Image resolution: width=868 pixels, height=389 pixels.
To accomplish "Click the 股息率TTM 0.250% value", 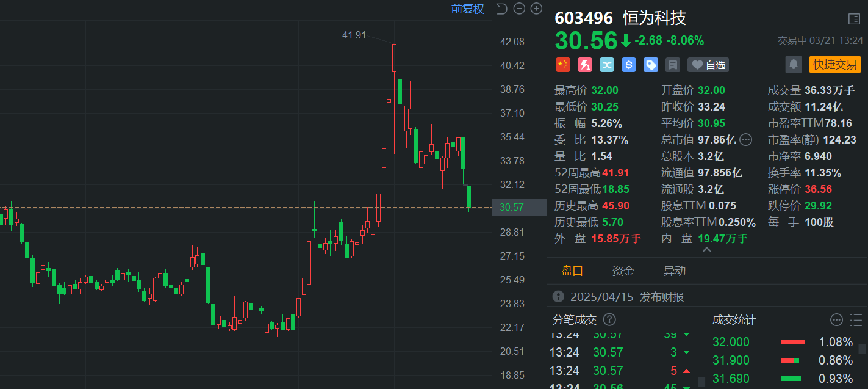I will (x=737, y=222).
